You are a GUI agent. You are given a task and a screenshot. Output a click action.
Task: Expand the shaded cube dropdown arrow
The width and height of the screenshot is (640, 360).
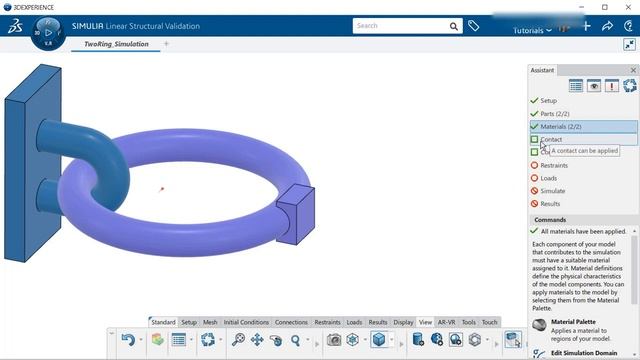click(391, 340)
